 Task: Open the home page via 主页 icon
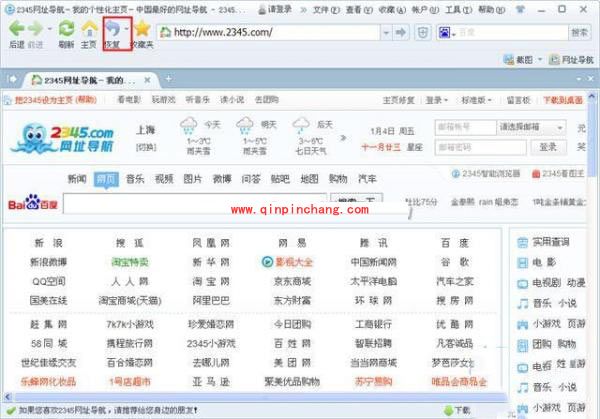click(x=89, y=29)
